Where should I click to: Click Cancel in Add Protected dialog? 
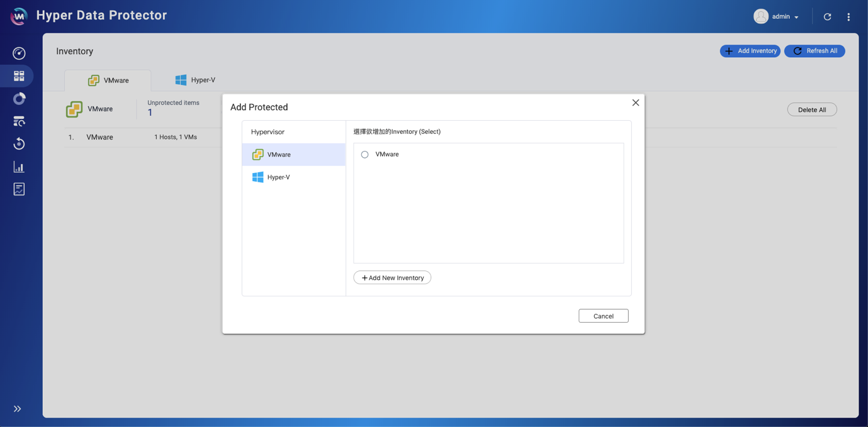click(603, 316)
